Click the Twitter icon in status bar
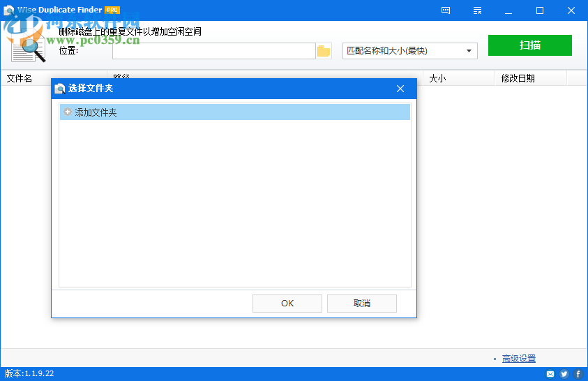Viewport: 588px width, 381px height. (x=564, y=374)
